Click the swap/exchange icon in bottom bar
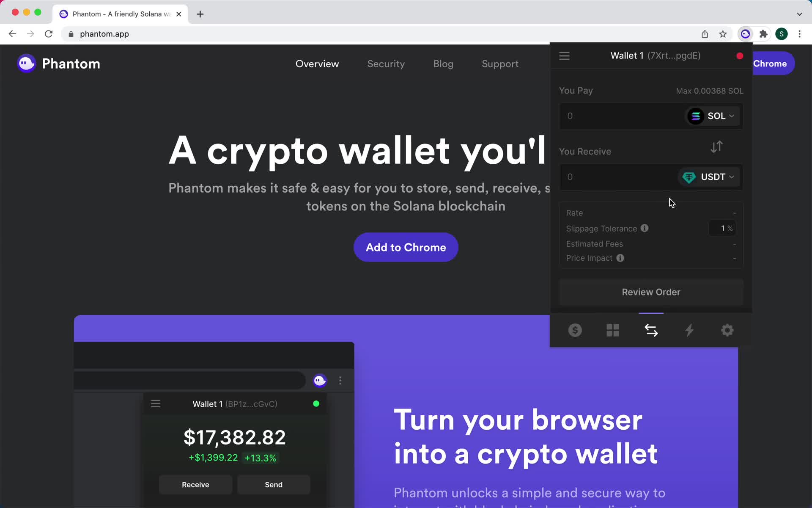Screen dimensions: 812x508 (x=650, y=330)
